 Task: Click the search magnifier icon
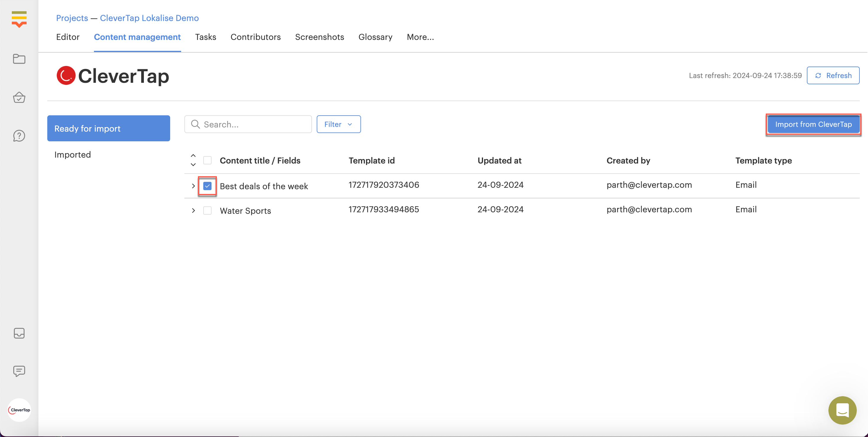tap(196, 124)
